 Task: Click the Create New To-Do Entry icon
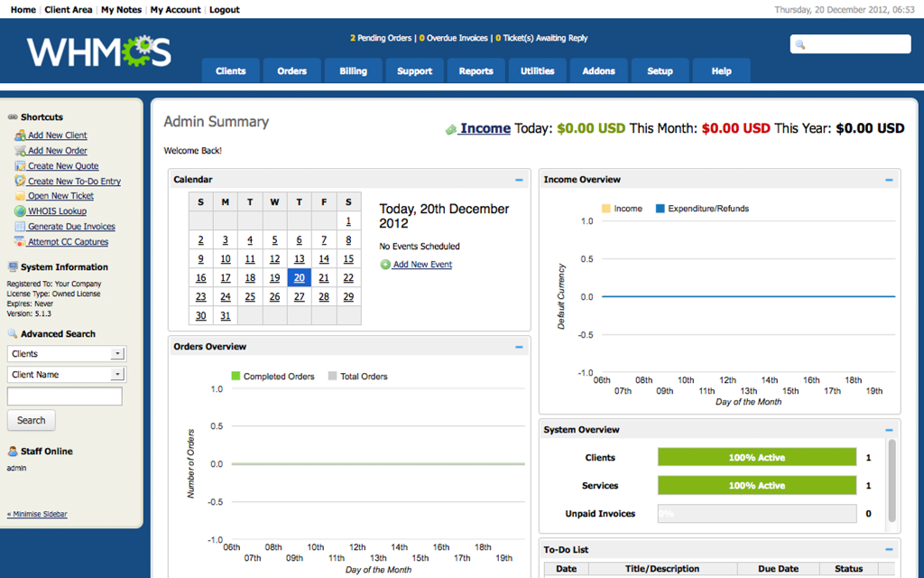click(x=20, y=182)
